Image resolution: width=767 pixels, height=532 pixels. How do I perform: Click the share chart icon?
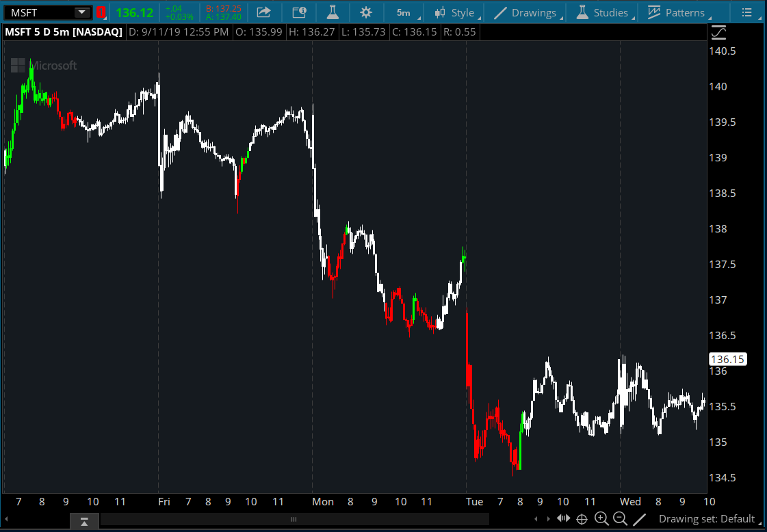[x=263, y=12]
